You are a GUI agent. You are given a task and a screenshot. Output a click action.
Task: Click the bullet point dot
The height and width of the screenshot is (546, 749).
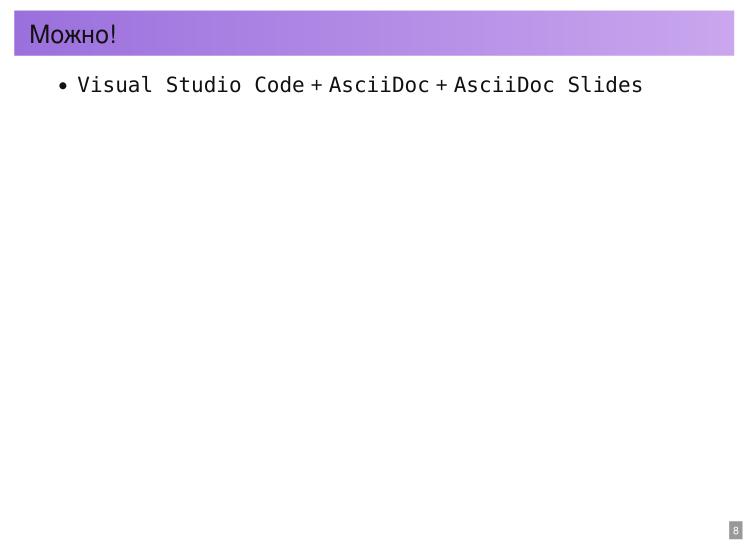64,86
